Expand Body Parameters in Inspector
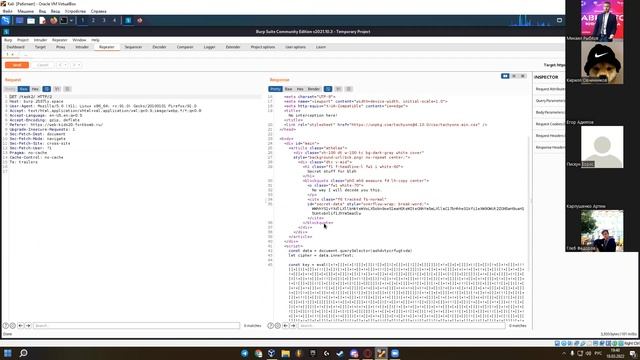The height and width of the screenshot is (360, 640). coord(549,112)
